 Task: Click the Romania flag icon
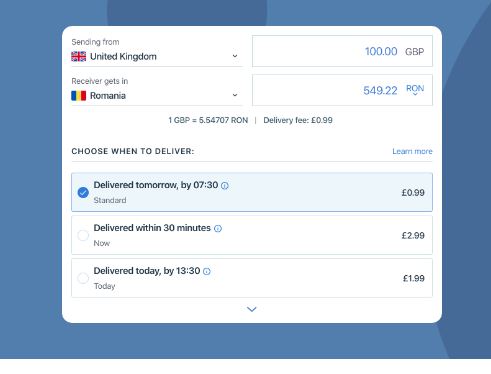pos(79,96)
